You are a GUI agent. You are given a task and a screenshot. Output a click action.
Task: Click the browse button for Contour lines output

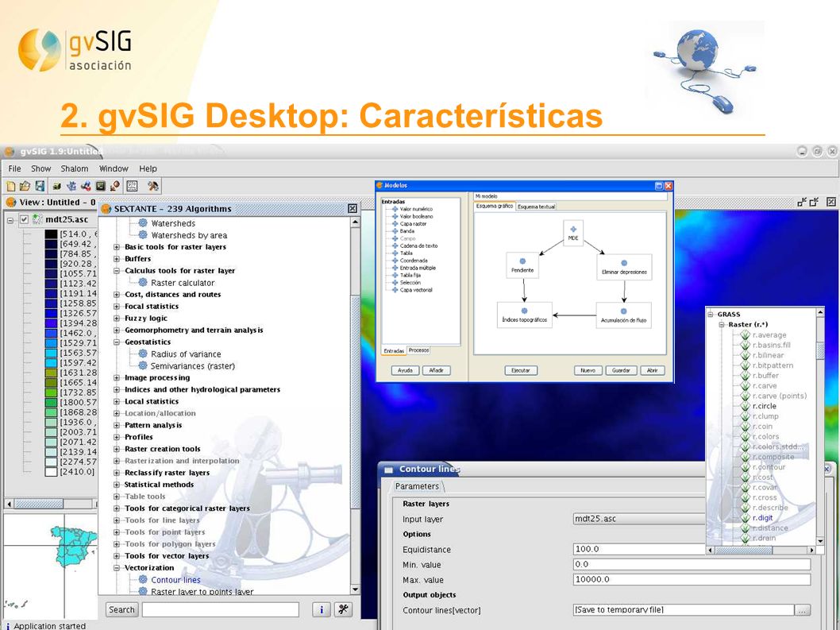(x=802, y=610)
